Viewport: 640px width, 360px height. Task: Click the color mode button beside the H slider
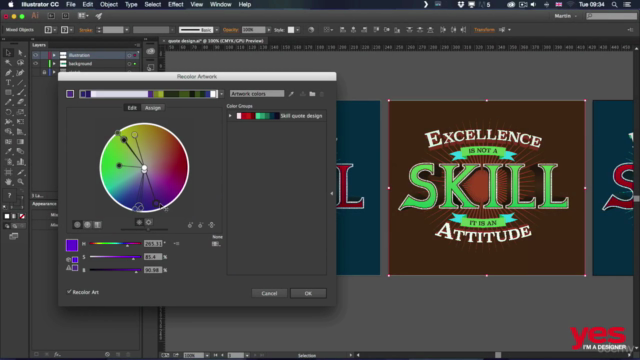point(176,244)
